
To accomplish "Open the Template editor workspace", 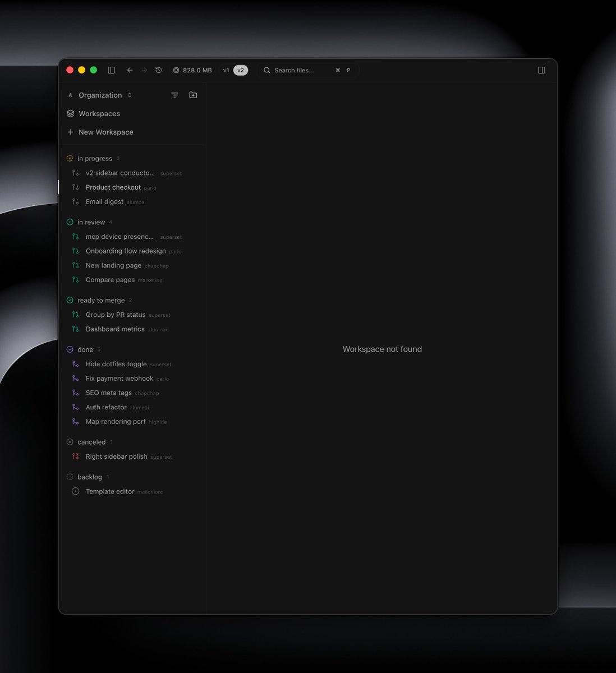I will [132, 491].
